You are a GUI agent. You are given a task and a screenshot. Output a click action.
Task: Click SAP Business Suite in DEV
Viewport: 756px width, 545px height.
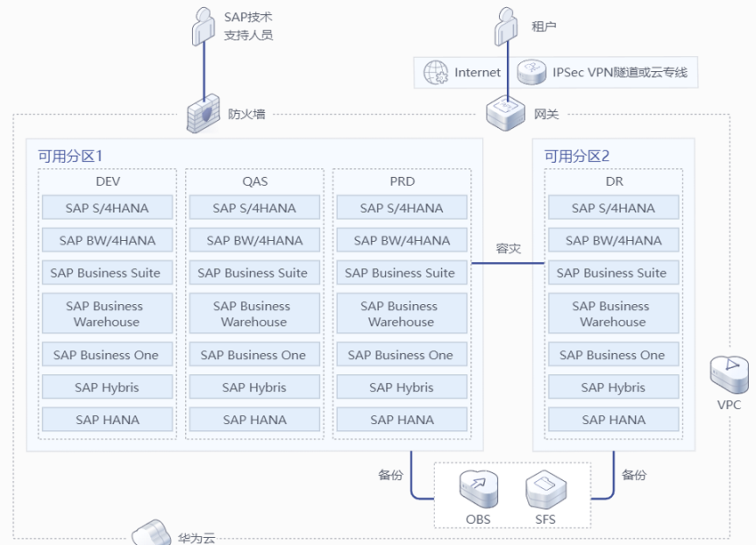pyautogui.click(x=107, y=273)
